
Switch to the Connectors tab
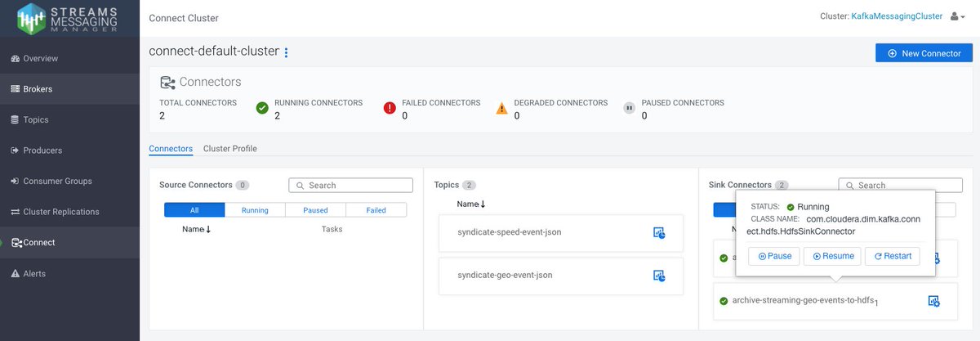(171, 149)
